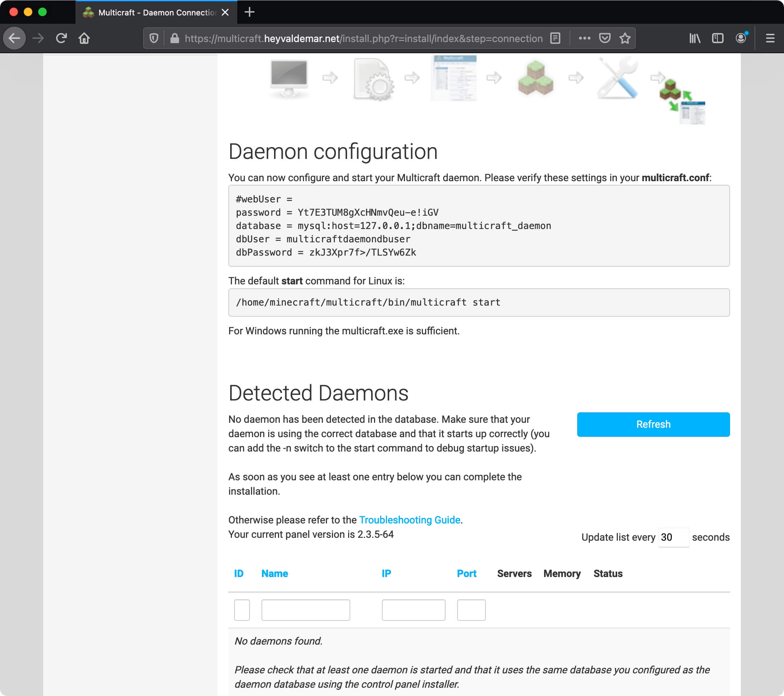784x696 pixels.
Task: Click the Refresh button to detect daemons
Action: (x=653, y=424)
